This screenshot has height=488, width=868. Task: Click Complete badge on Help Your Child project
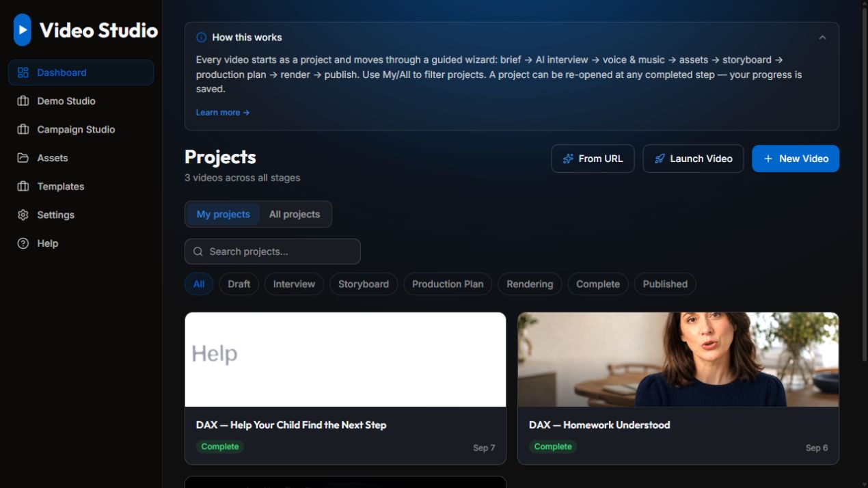tap(220, 446)
